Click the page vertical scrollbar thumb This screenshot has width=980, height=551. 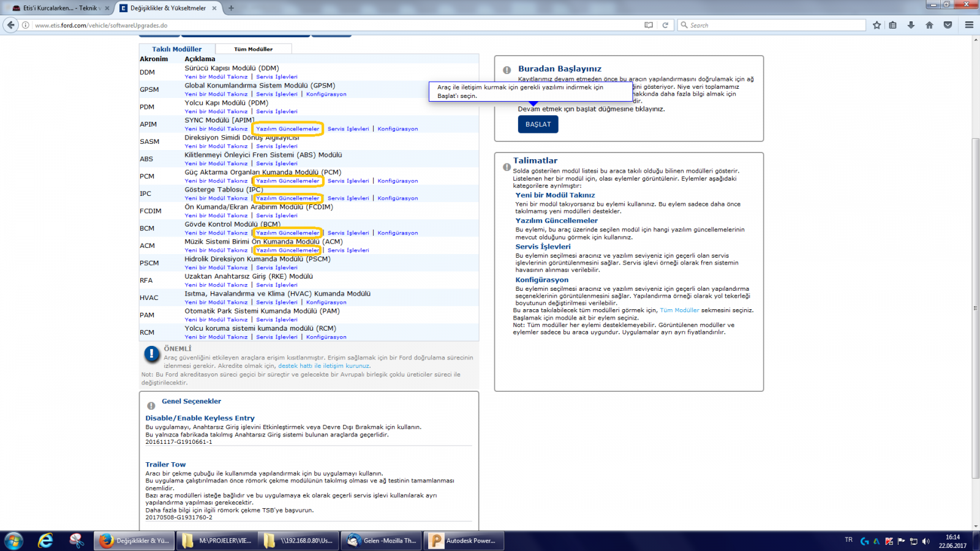click(x=975, y=309)
